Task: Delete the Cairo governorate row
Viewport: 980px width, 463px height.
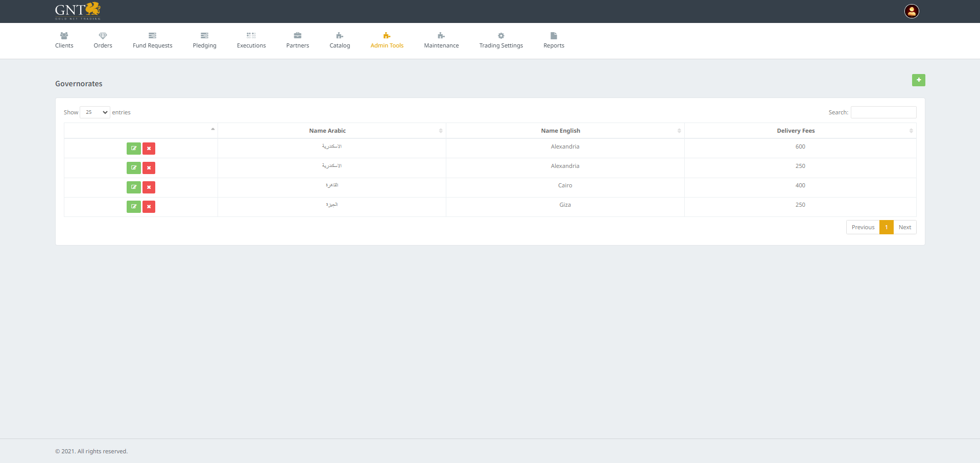Action: [x=149, y=187]
